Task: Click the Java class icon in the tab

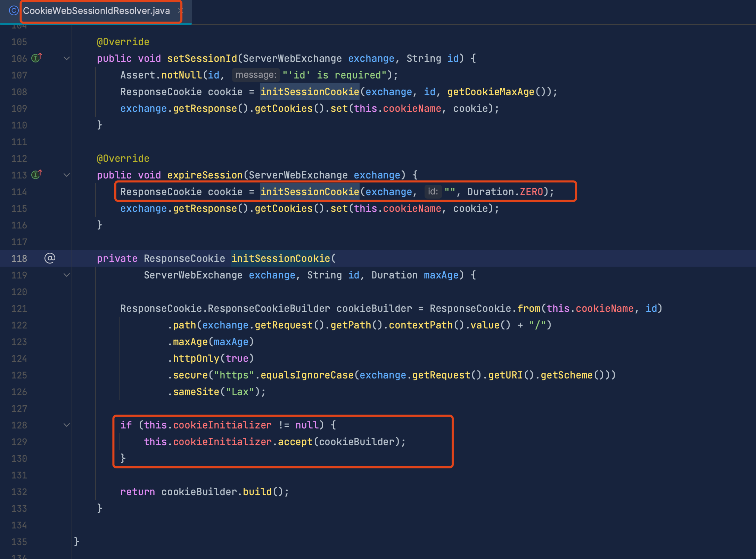Action: [x=14, y=11]
